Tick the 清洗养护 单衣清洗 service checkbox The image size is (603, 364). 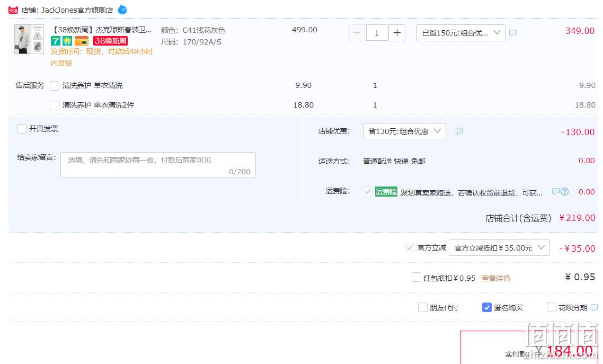(x=55, y=85)
